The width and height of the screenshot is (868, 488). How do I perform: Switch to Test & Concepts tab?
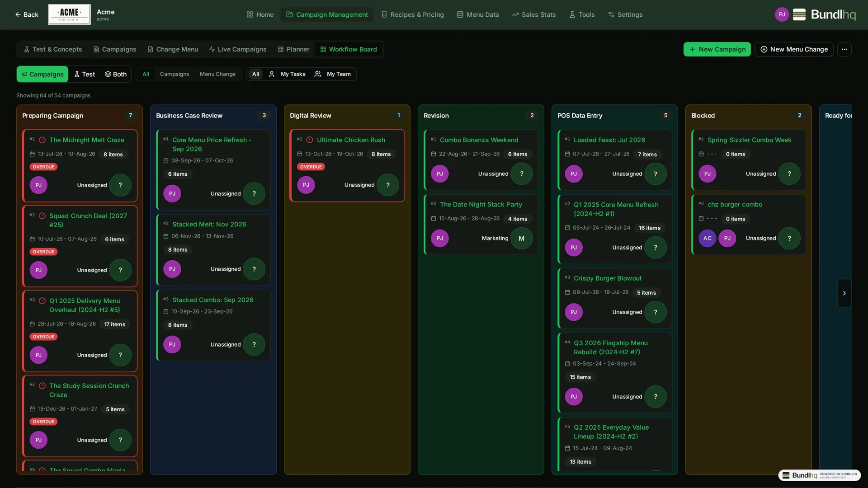coord(53,49)
